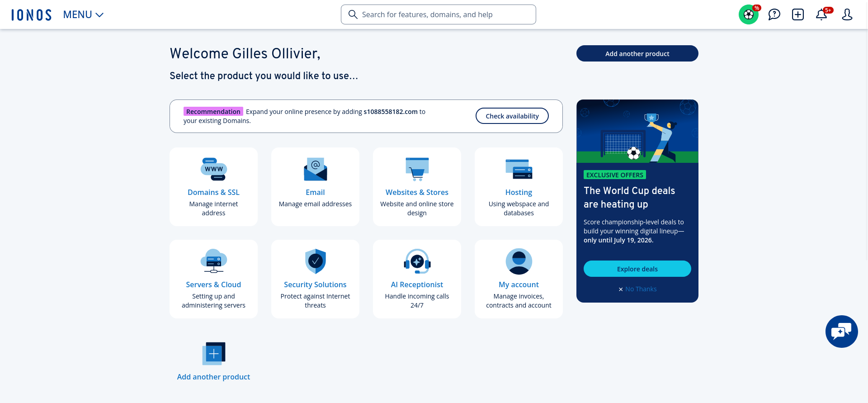The height and width of the screenshot is (403, 868).
Task: Click 'Protect against Internet threats' text
Action: tap(315, 301)
